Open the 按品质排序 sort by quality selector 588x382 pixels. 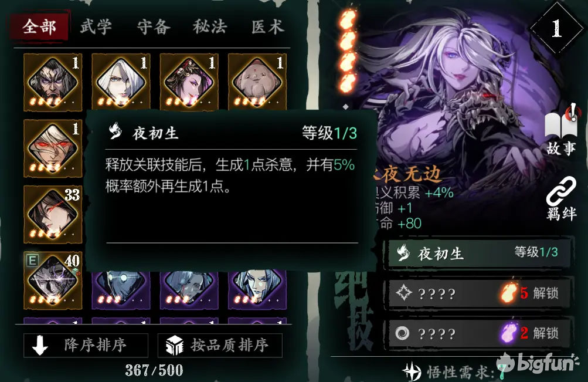click(x=220, y=345)
